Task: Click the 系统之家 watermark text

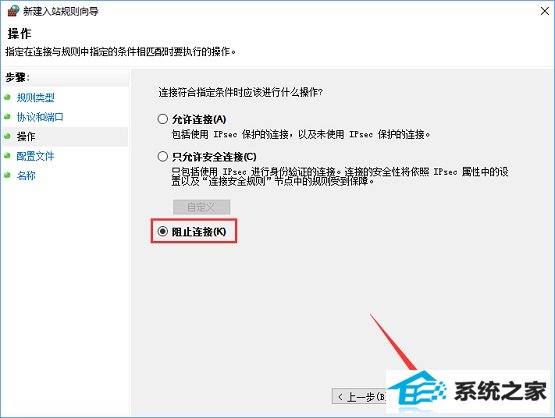Action: point(500,391)
